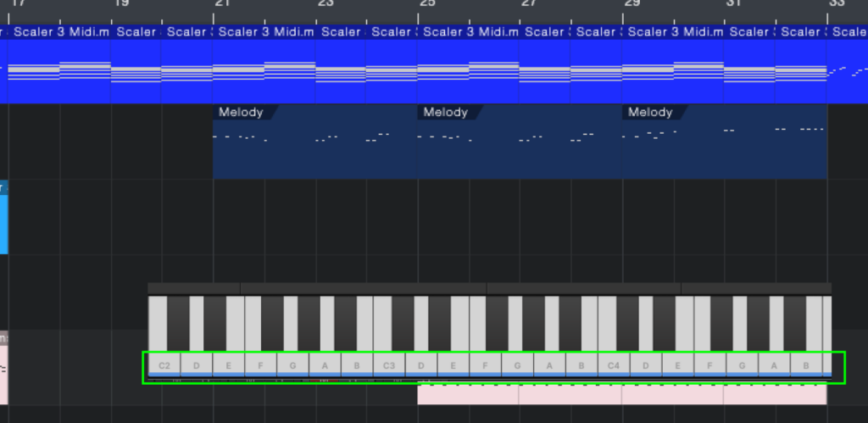Click bar 19 marker in the ruler
This screenshot has height=423, width=868.
coord(120,4)
